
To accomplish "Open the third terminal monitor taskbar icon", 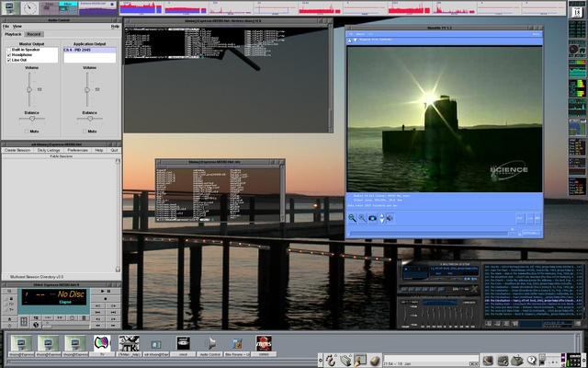I will pyautogui.click(x=75, y=343).
